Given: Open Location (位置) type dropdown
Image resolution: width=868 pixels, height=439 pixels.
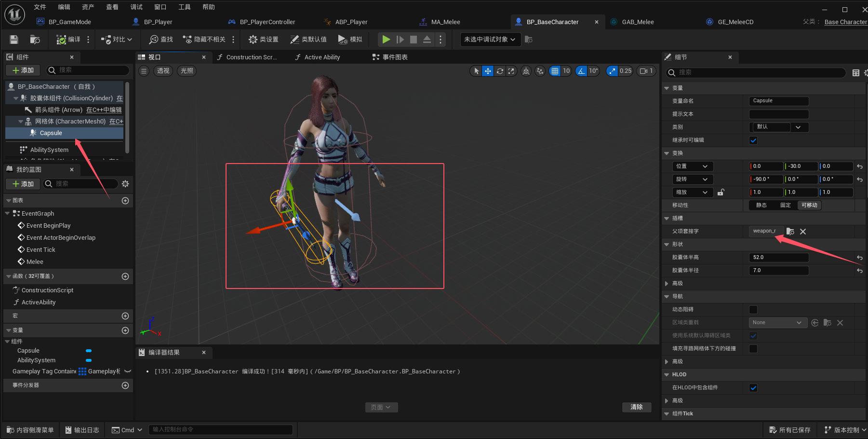Looking at the screenshot, I should 693,166.
